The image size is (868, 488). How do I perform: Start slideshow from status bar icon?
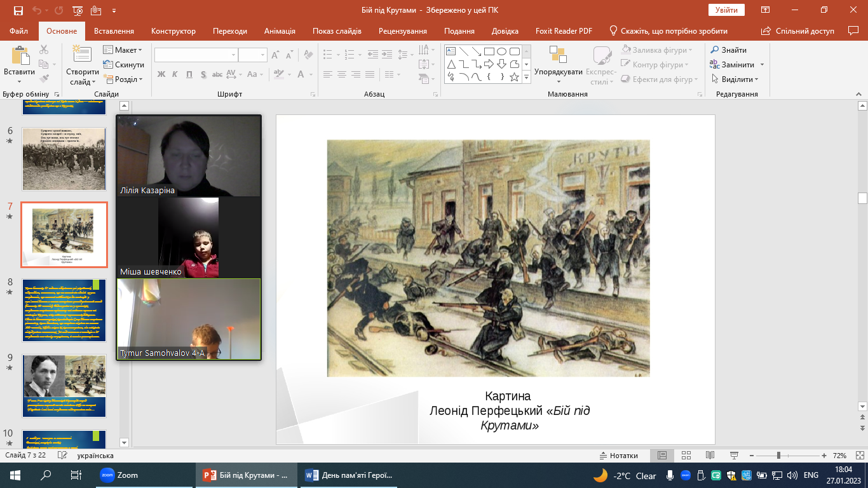(735, 456)
